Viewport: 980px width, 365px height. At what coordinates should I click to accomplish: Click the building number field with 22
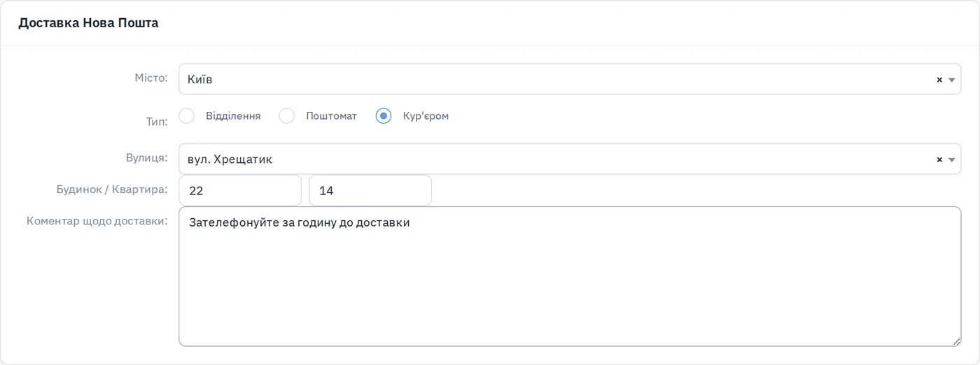tap(240, 190)
